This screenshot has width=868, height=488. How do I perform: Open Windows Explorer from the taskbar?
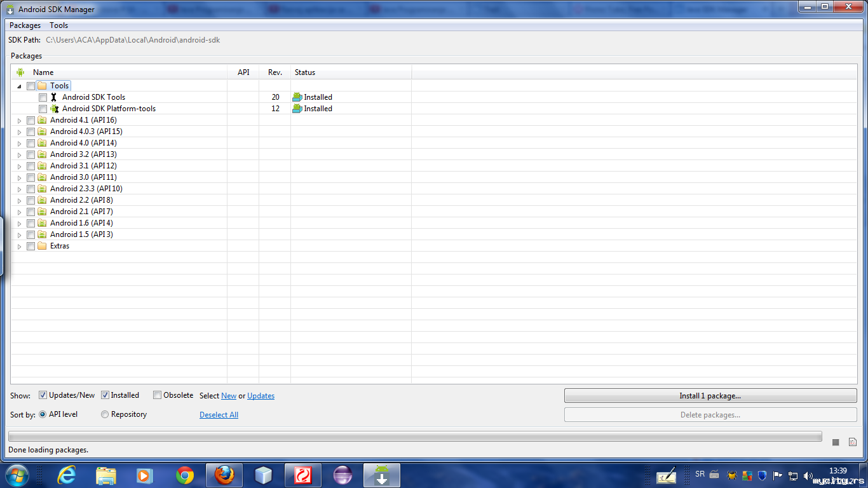point(105,475)
